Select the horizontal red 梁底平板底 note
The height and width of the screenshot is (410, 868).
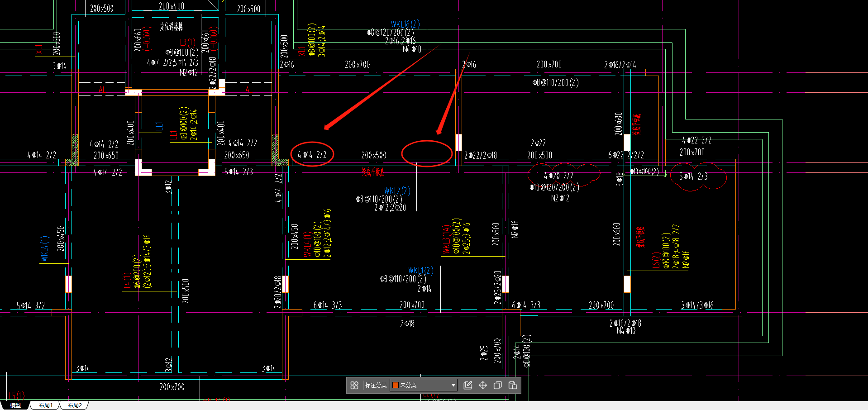[x=373, y=172]
